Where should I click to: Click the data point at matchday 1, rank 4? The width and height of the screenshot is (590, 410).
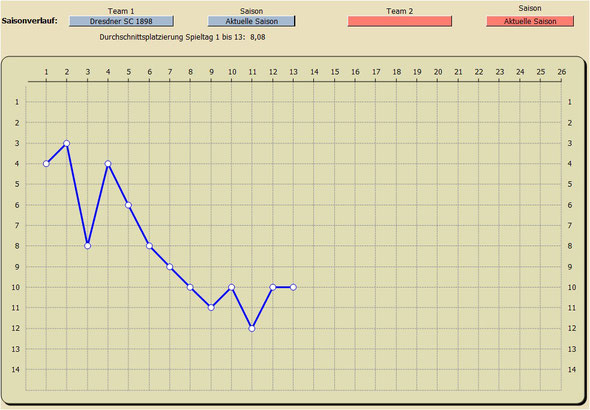coord(46,164)
